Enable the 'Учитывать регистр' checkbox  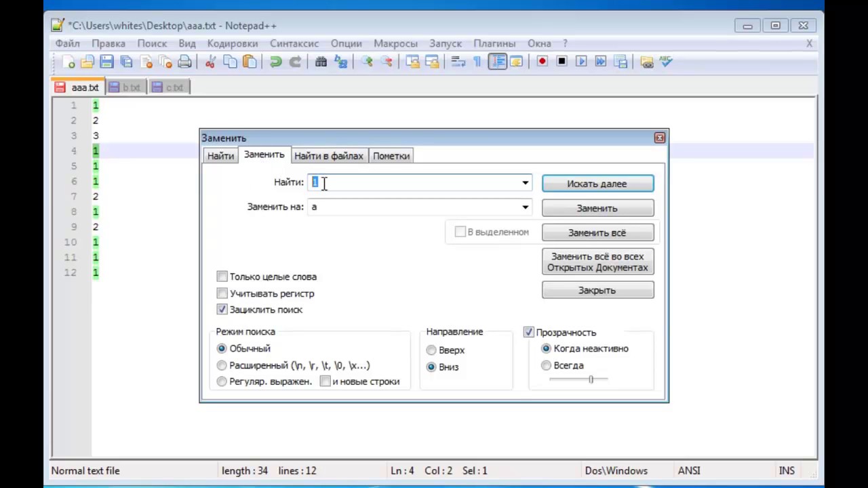pos(222,293)
